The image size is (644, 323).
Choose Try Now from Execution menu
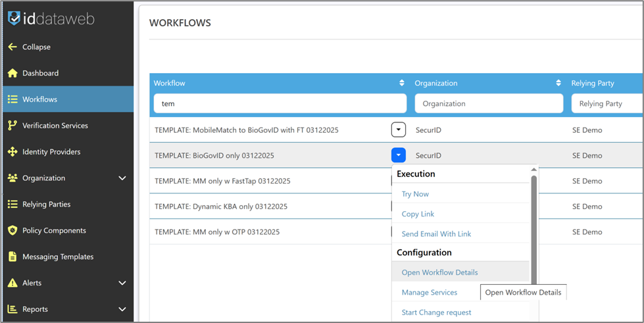(x=415, y=194)
